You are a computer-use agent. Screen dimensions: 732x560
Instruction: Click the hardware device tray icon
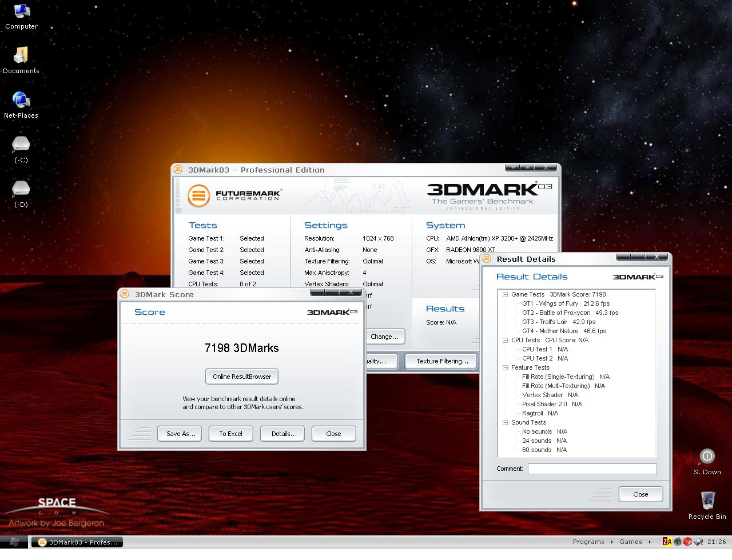tap(698, 542)
